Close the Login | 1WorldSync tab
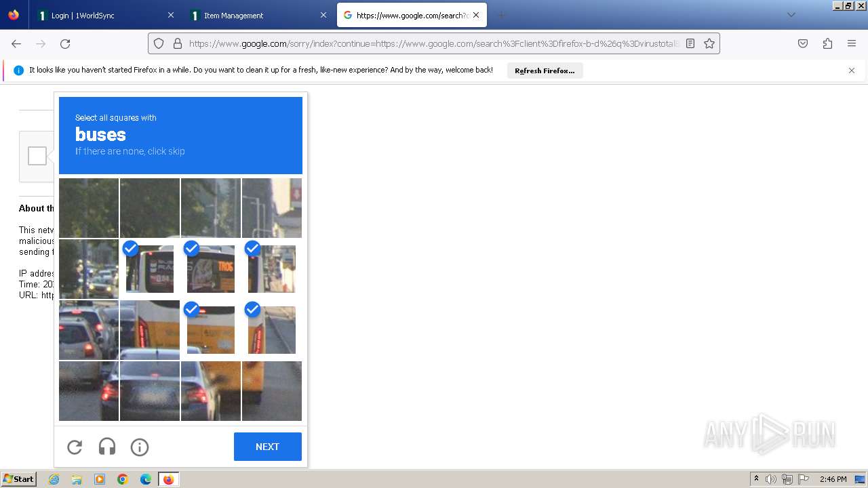This screenshot has width=868, height=488. coord(171,15)
